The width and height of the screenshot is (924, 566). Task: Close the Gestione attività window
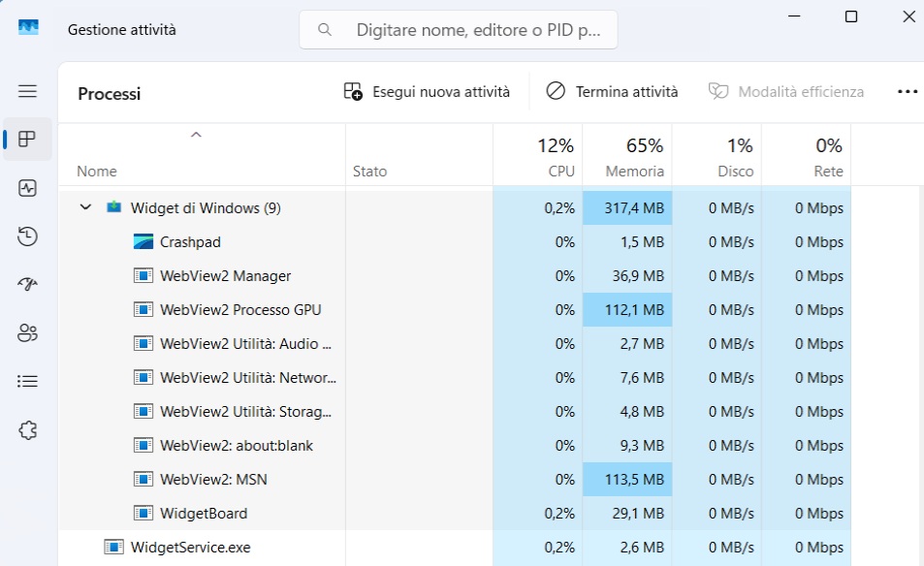pos(908,16)
